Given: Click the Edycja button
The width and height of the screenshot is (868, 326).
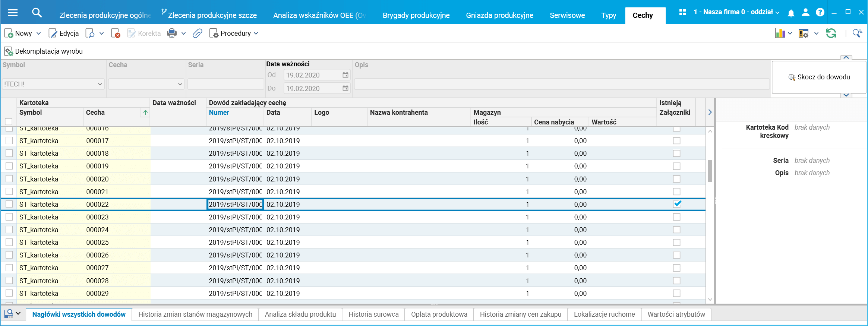Looking at the screenshot, I should tap(64, 34).
